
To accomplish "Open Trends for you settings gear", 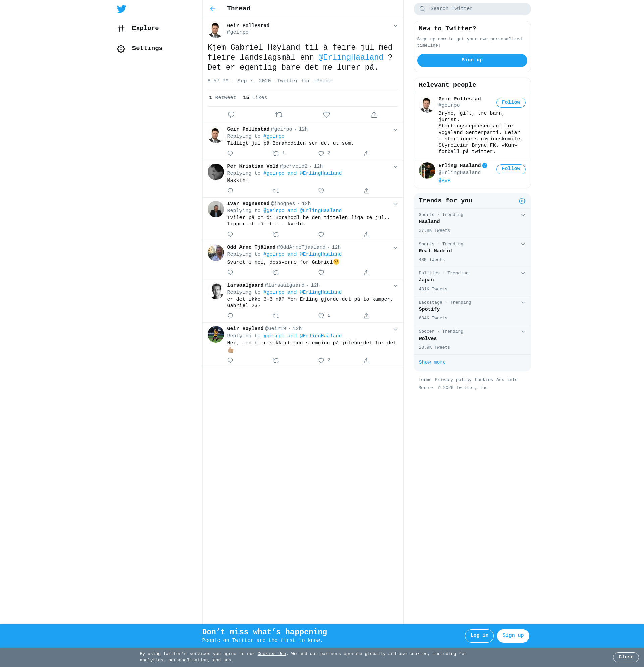I will pyautogui.click(x=522, y=201).
